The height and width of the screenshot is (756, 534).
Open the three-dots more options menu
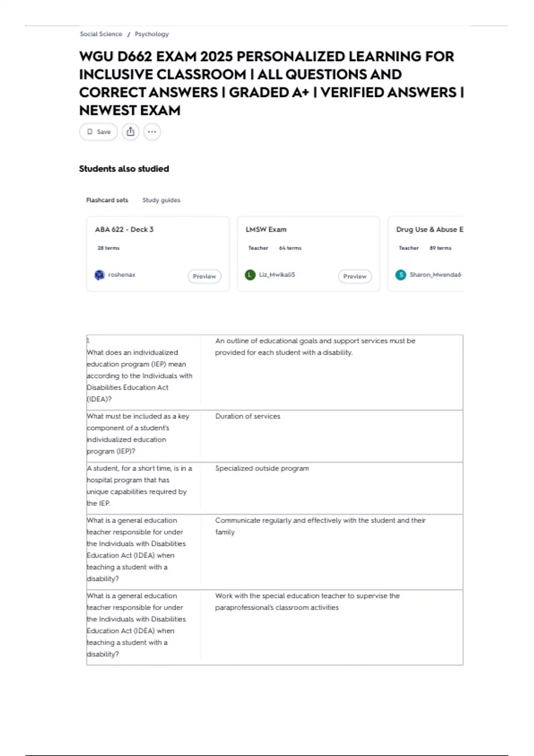point(152,132)
